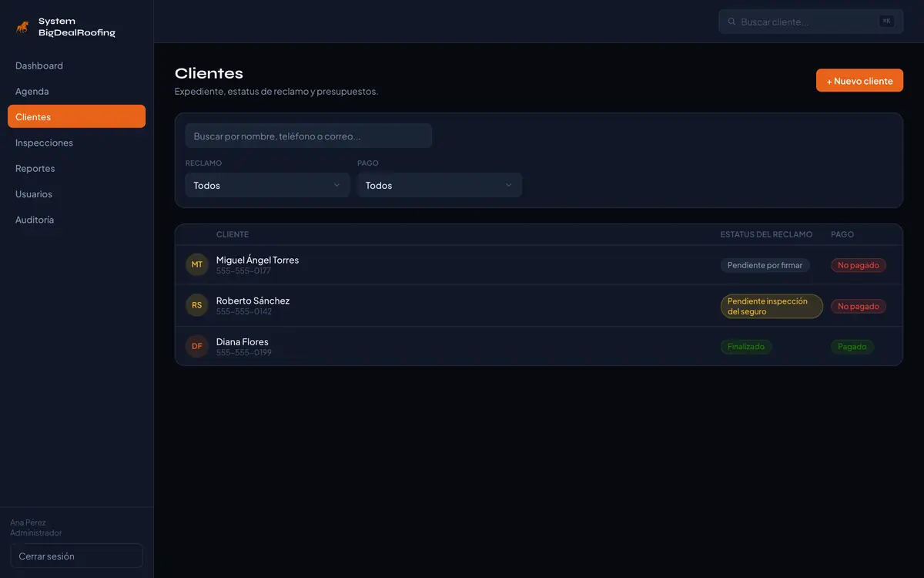Focus the Buscar por nombre, teléfono o correo field
Screen dimensions: 924x578
pos(309,136)
